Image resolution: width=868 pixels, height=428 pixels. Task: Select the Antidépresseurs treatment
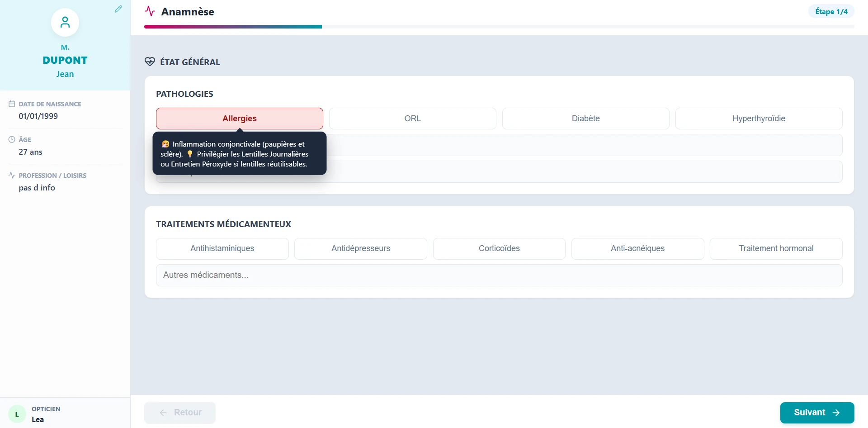pos(360,248)
